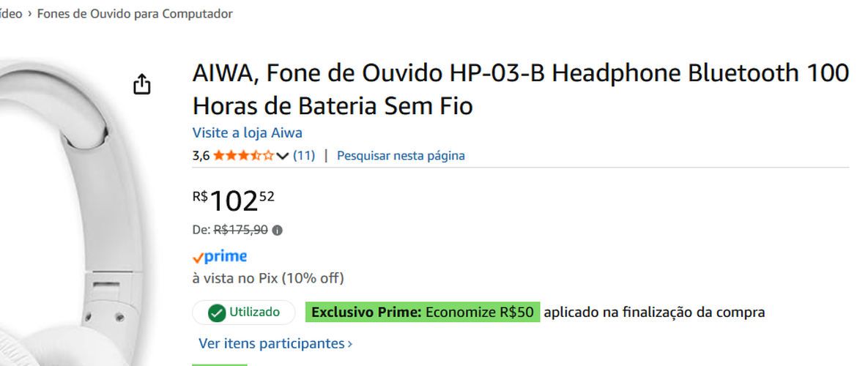
Task: Click the green Exclusivo Prime savings badge
Action: click(x=423, y=313)
